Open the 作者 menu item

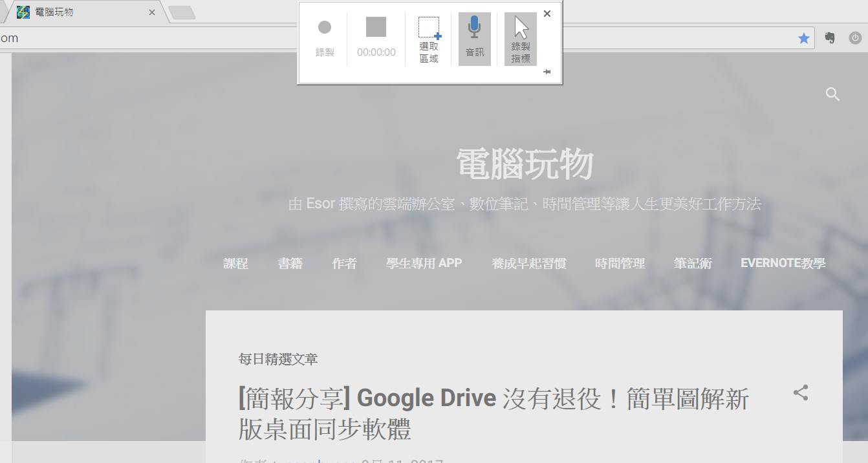point(344,263)
